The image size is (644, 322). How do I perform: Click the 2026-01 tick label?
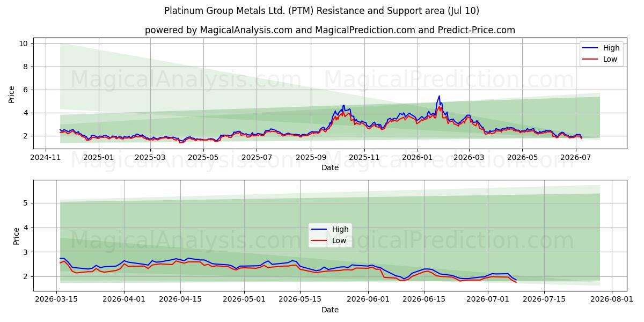(417, 157)
